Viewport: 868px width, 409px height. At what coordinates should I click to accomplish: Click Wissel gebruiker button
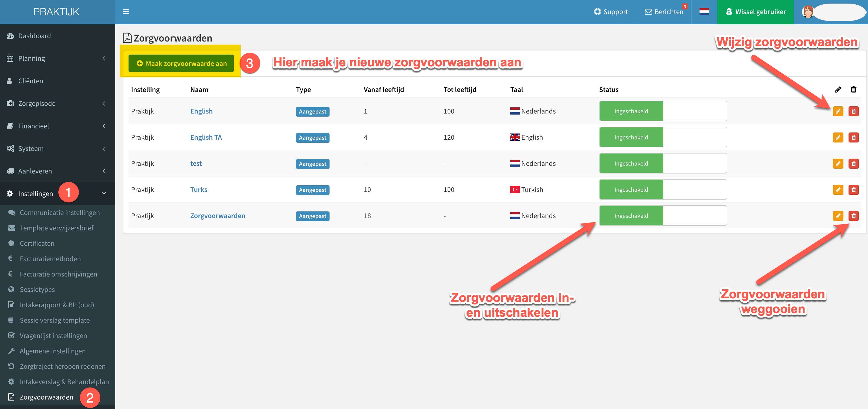(x=755, y=12)
